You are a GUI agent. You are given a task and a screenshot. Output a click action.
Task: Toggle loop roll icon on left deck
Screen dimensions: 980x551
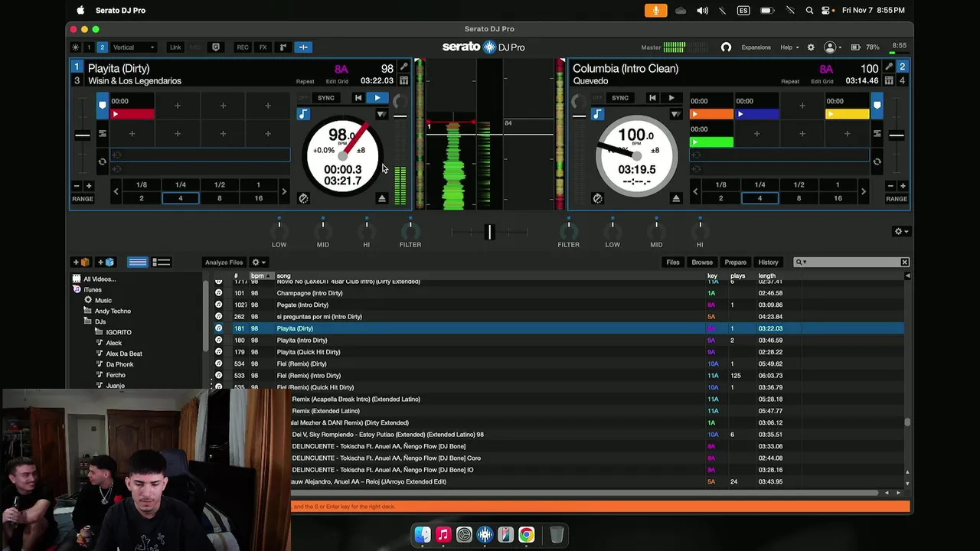tap(102, 161)
